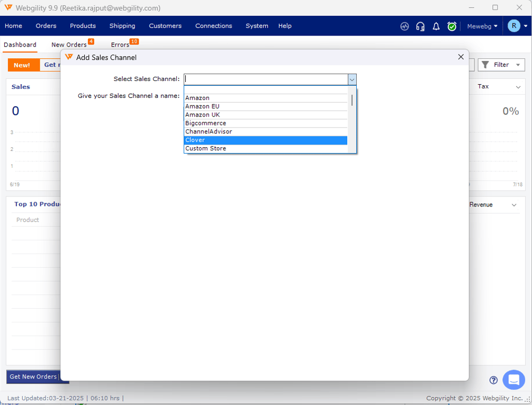Close the Add Sales Channel dialog
The image size is (532, 405).
pos(461,57)
